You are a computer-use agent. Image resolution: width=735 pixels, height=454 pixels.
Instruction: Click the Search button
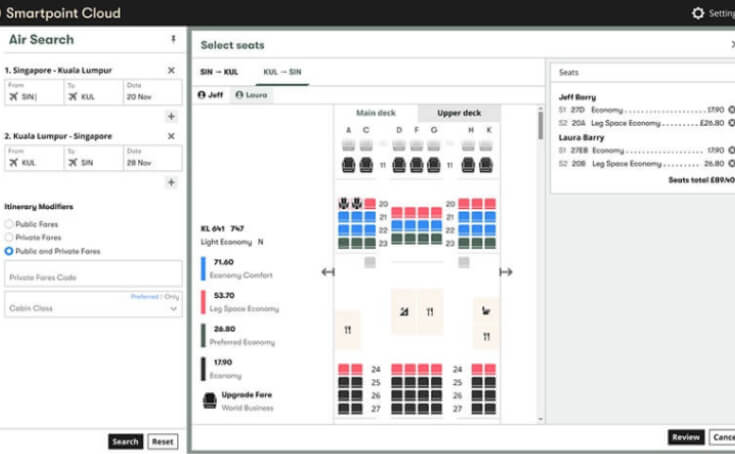point(125,441)
